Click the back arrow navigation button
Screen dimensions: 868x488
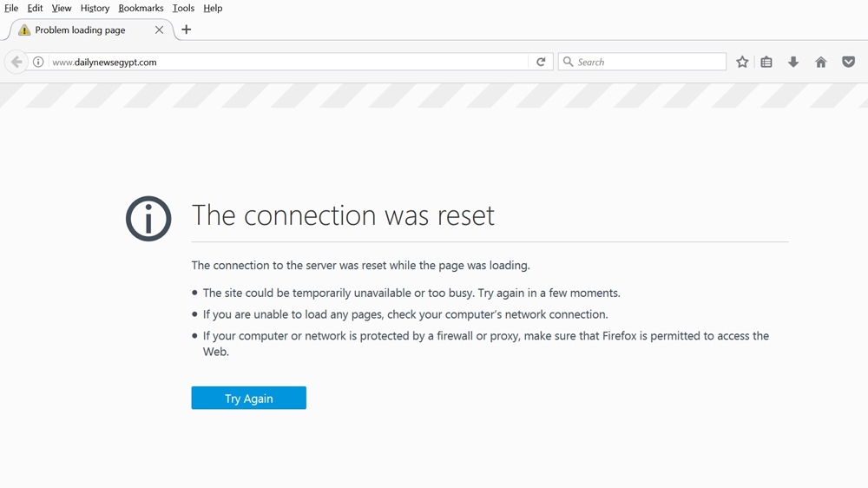[x=16, y=62]
